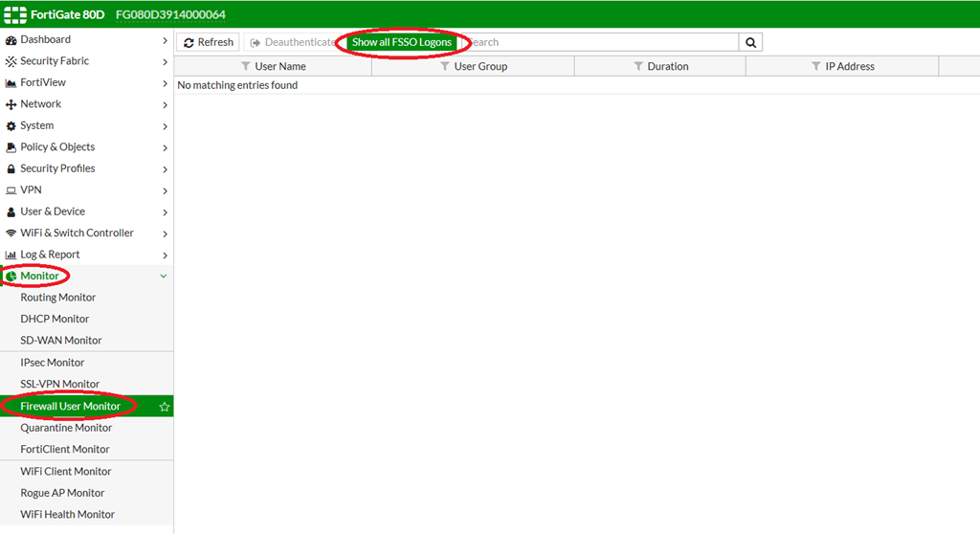The image size is (980, 534).
Task: Expand the FortiView chevron
Action: coord(165,83)
